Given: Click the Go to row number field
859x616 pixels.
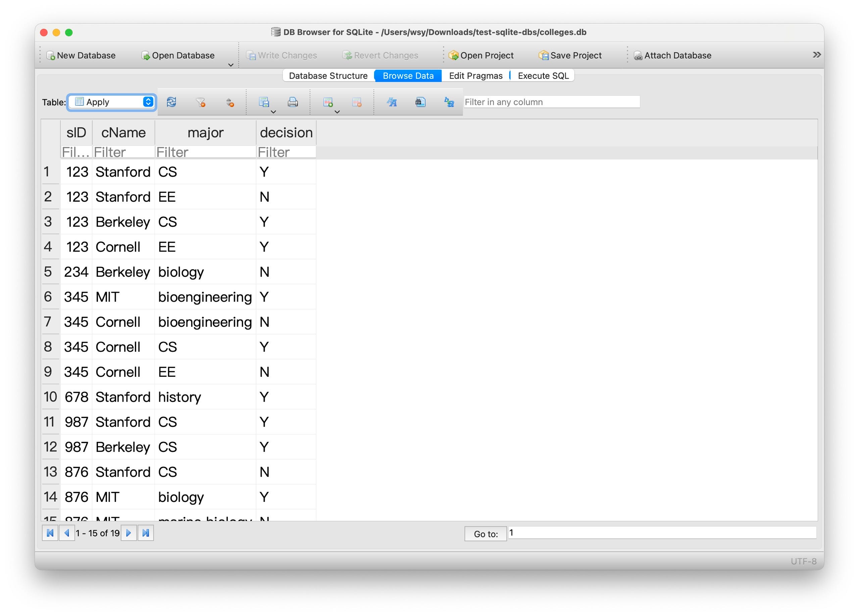Looking at the screenshot, I should click(662, 533).
